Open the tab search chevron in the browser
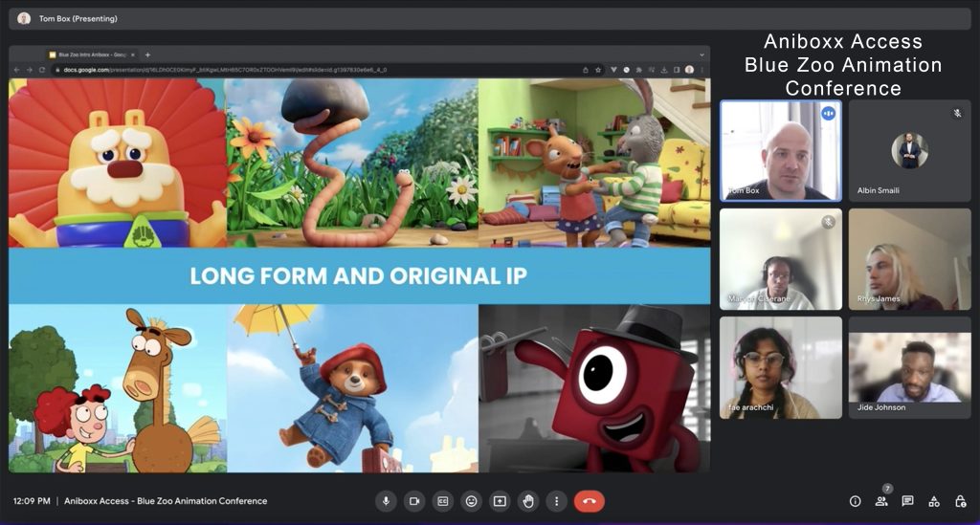The height and width of the screenshot is (525, 980). pos(702,55)
